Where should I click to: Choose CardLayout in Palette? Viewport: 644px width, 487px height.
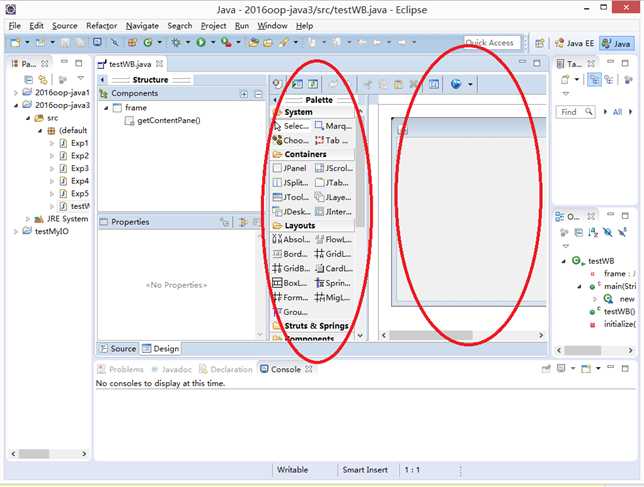[x=334, y=269]
